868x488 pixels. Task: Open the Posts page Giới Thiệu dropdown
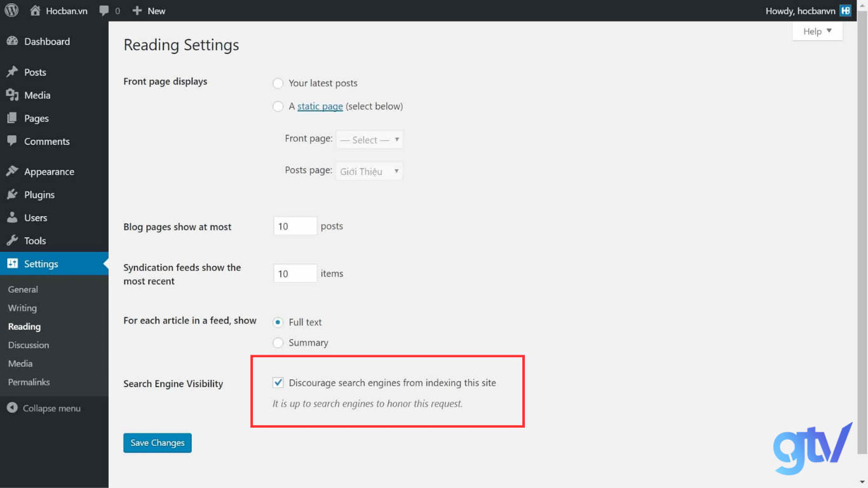tap(369, 170)
